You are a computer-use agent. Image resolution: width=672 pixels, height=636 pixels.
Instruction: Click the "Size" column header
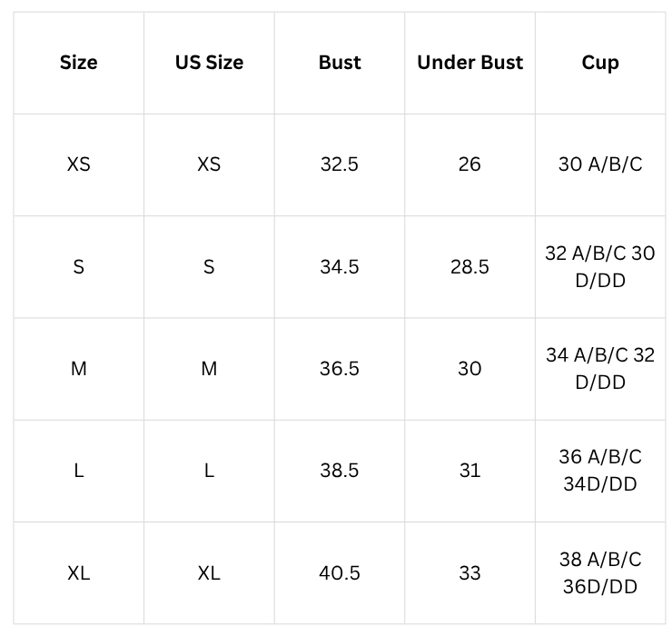79,63
